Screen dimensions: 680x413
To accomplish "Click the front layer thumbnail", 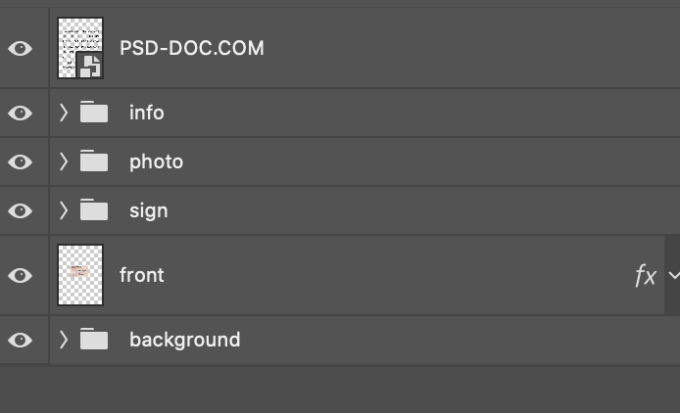I will pyautogui.click(x=80, y=275).
